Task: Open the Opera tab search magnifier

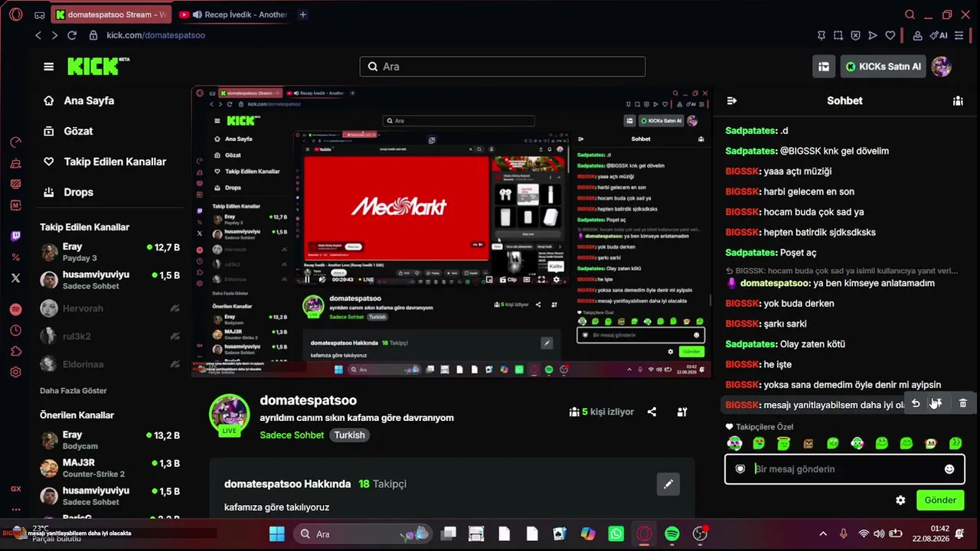Action: click(x=910, y=15)
